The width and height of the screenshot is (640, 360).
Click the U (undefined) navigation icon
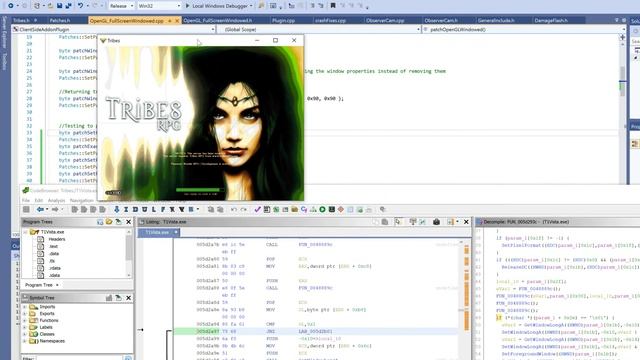(144, 209)
